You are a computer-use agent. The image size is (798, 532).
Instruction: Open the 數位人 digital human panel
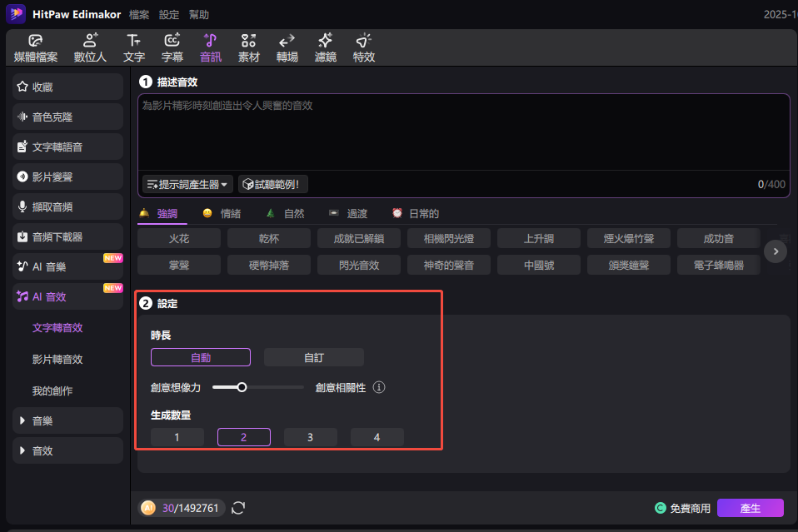point(90,48)
